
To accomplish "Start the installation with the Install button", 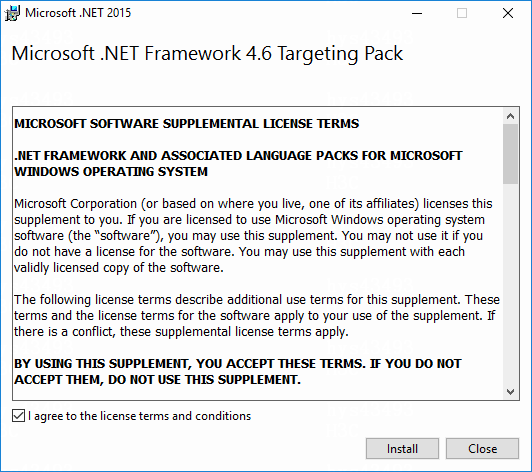I will coord(402,449).
